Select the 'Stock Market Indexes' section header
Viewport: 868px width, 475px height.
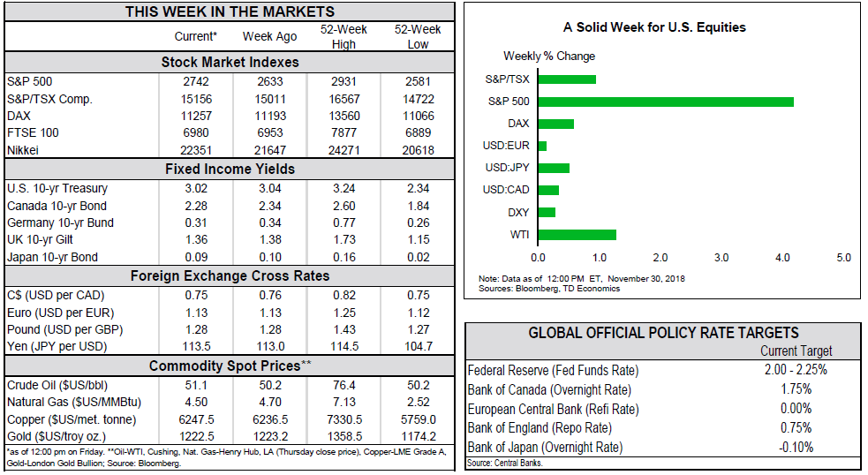click(x=230, y=63)
